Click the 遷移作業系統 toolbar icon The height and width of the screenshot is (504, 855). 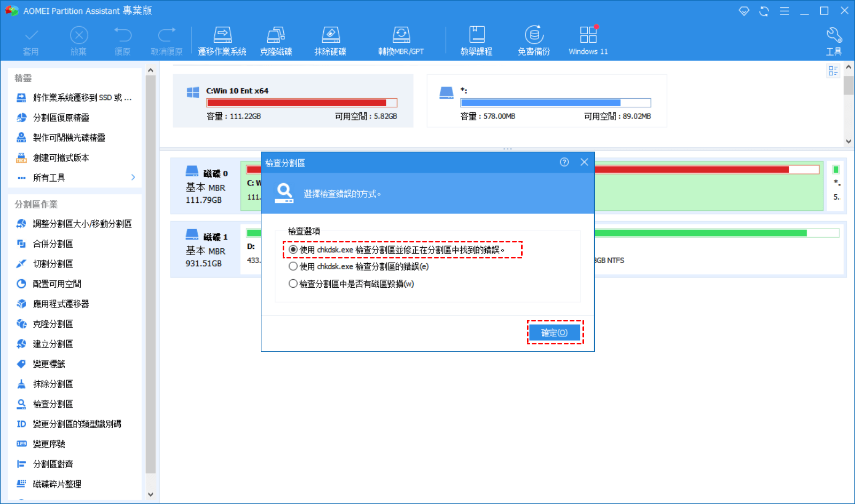tap(222, 41)
